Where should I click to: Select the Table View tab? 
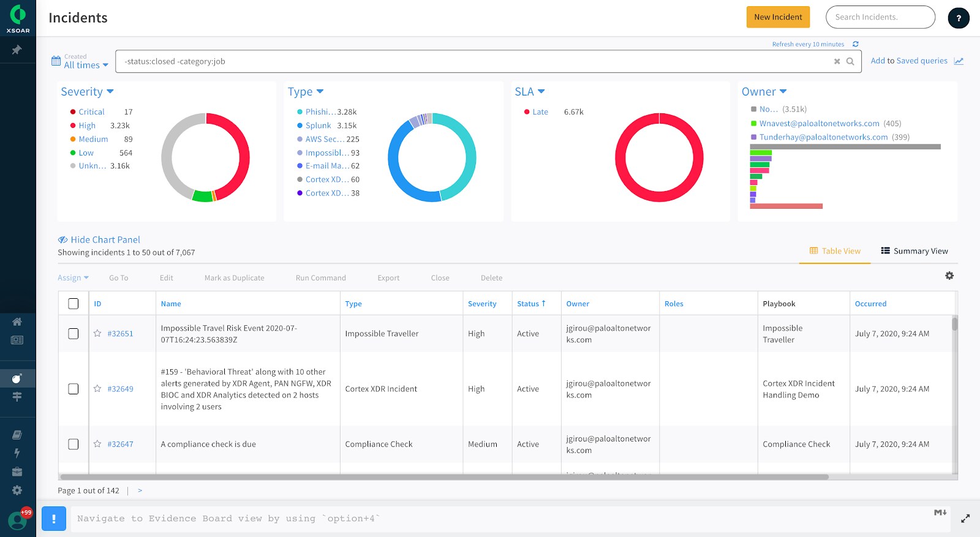835,251
